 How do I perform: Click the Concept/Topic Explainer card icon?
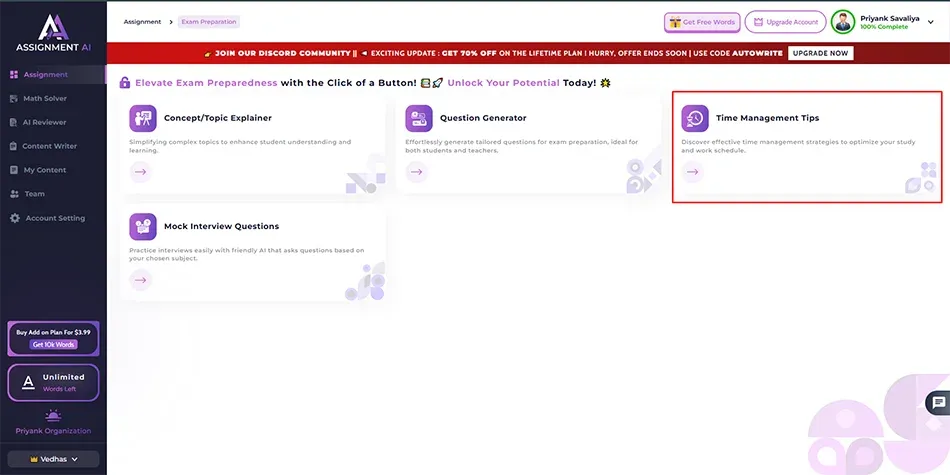point(143,118)
